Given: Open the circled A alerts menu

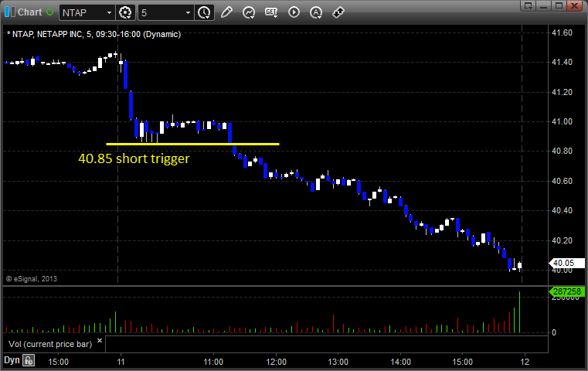Looking at the screenshot, I should pyautogui.click(x=316, y=12).
